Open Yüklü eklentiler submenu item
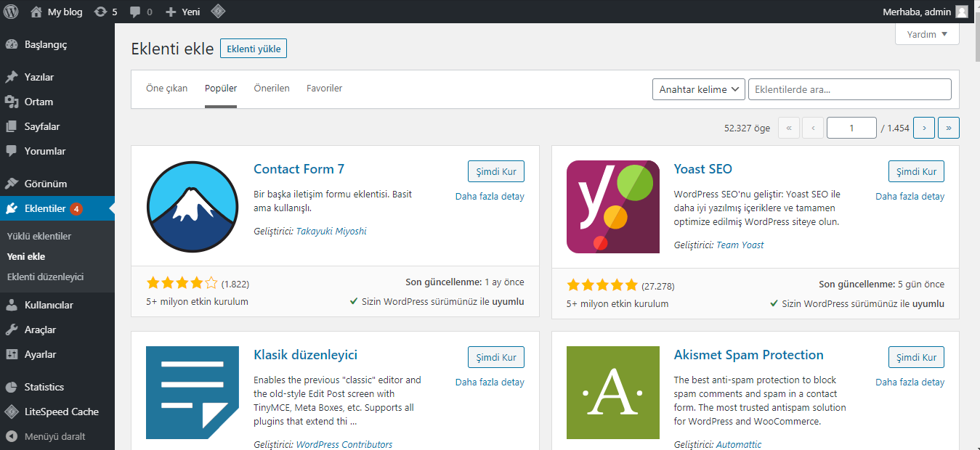This screenshot has height=450, width=980. pos(39,236)
